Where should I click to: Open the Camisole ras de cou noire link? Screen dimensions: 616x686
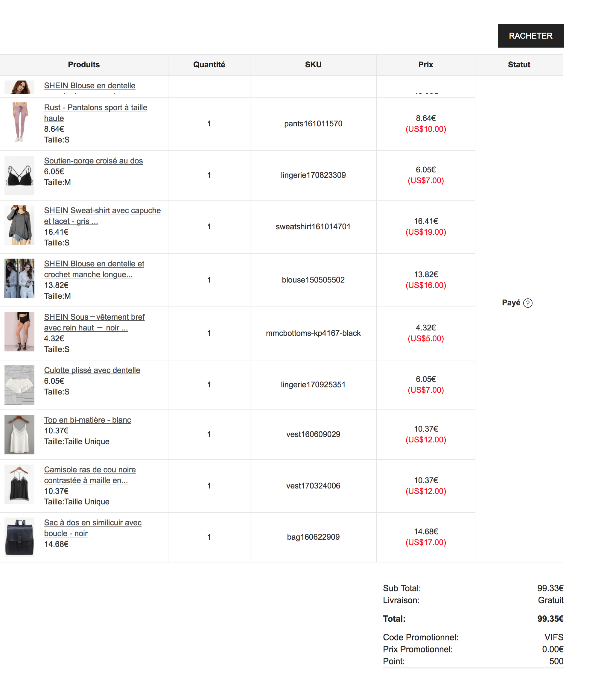pos(90,470)
